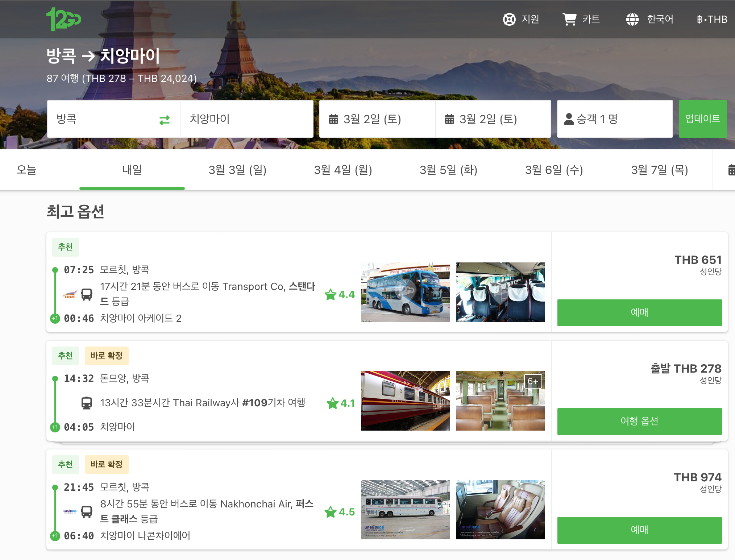Image resolution: width=735 pixels, height=560 pixels.
Task: Open the support lifebuoy icon
Action: click(509, 19)
